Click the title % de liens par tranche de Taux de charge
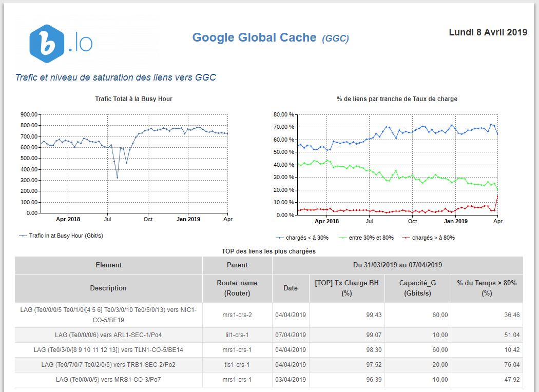Image resolution: width=539 pixels, height=392 pixels. tap(397, 99)
